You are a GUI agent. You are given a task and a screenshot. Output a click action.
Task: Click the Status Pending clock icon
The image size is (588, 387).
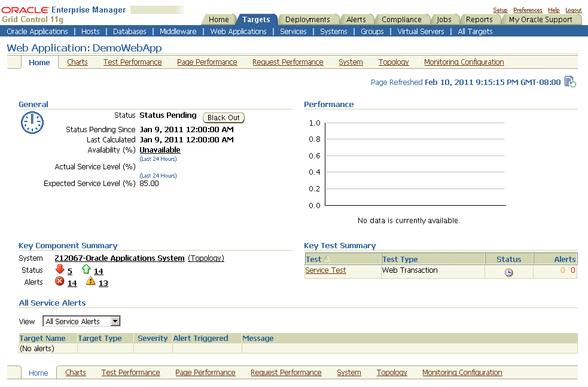coord(32,123)
